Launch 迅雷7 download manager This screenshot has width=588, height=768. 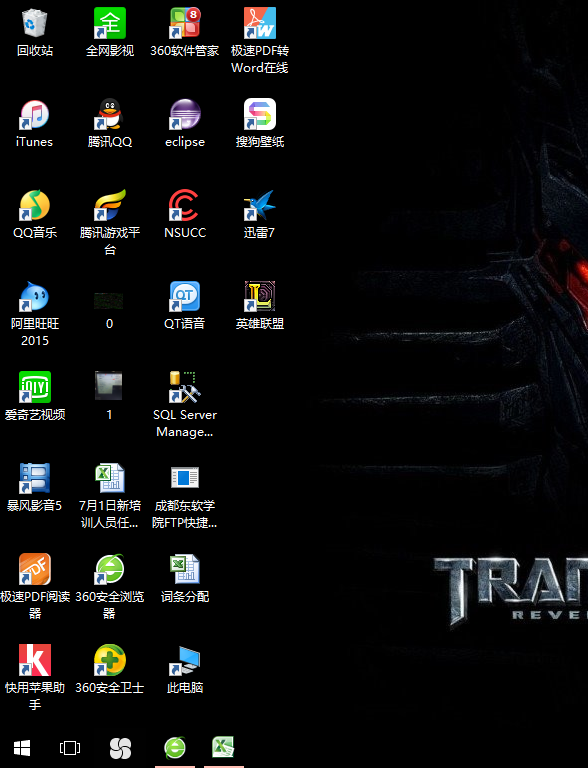pyautogui.click(x=260, y=205)
